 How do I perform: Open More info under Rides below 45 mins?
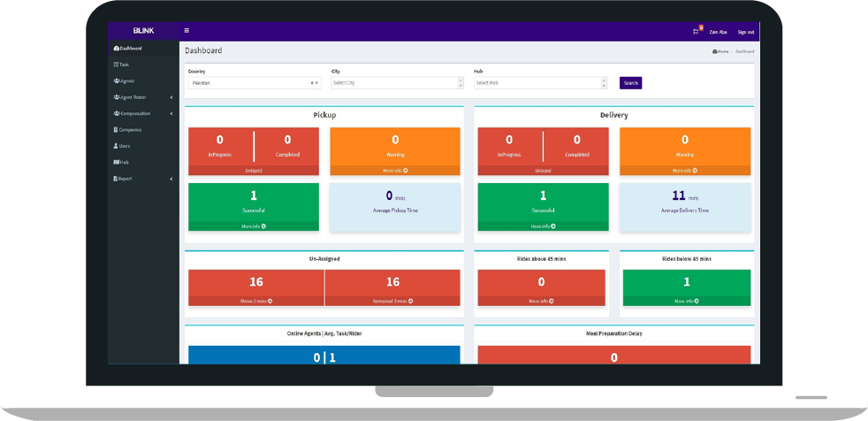pyautogui.click(x=686, y=301)
